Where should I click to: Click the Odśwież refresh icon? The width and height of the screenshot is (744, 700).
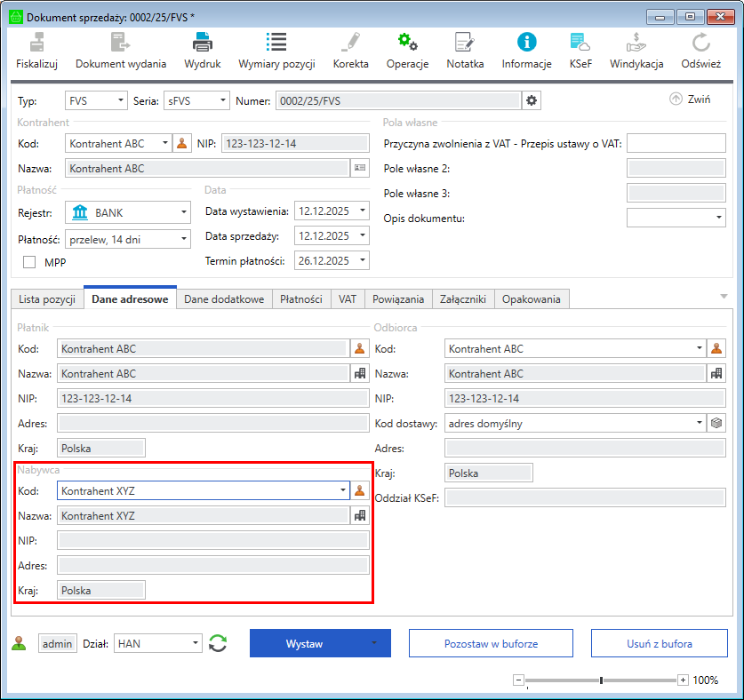700,42
